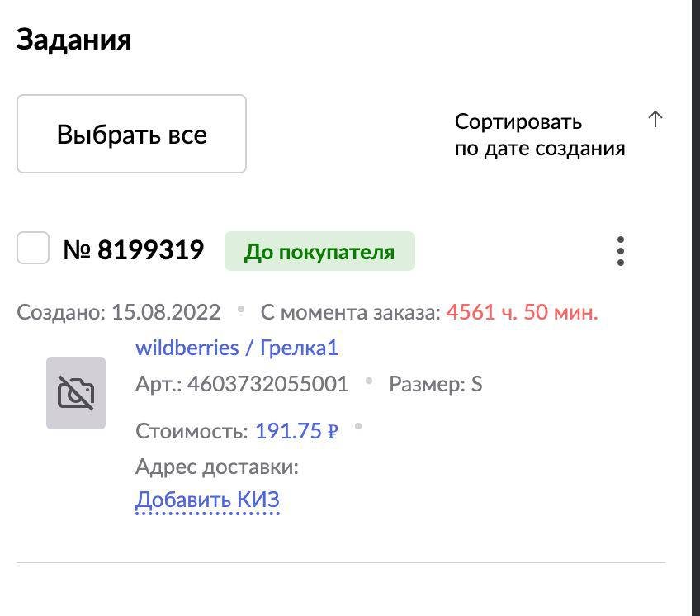
Task: Click the 'Добавить КИЗ' dotted link
Action: [207, 499]
